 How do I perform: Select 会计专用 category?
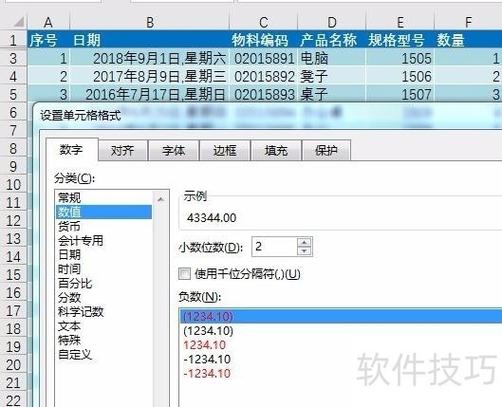click(104, 241)
